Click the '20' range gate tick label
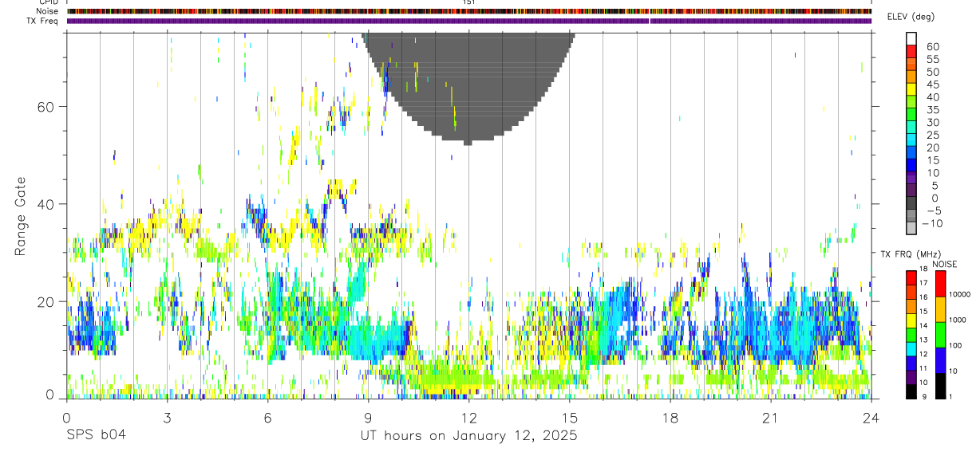Viewport: 980px width, 452px height. click(x=44, y=301)
